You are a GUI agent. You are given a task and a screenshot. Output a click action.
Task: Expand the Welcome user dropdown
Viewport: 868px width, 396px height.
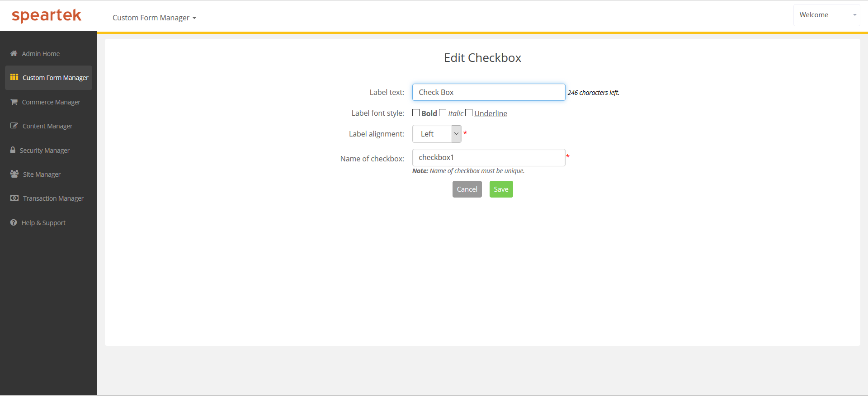coord(826,15)
